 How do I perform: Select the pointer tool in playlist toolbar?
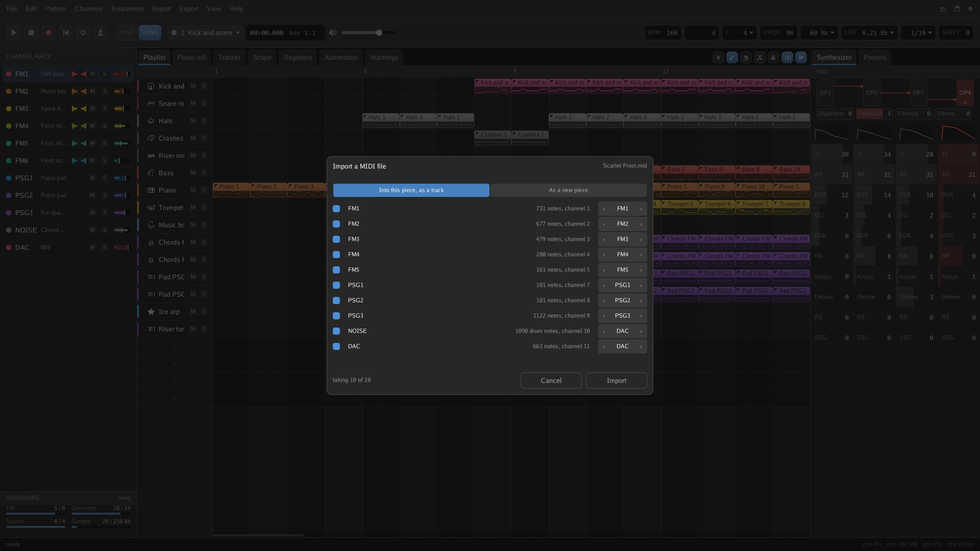click(718, 58)
